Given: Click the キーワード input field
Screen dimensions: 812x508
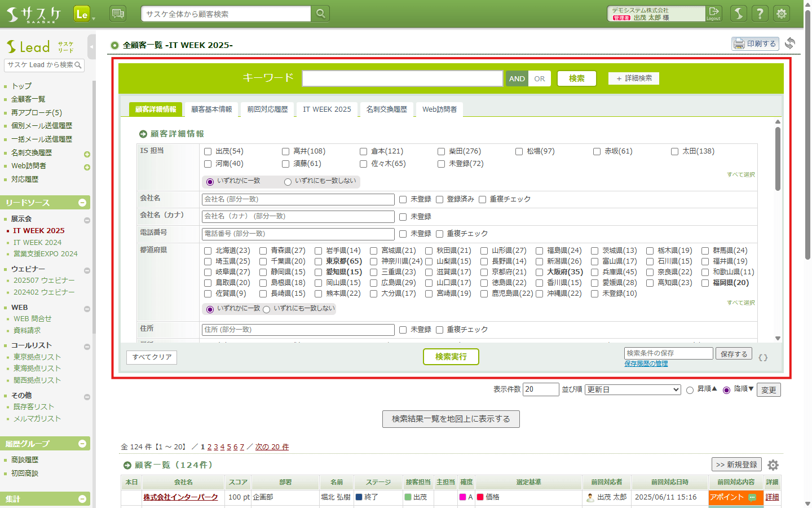Looking at the screenshot, I should pyautogui.click(x=402, y=78).
